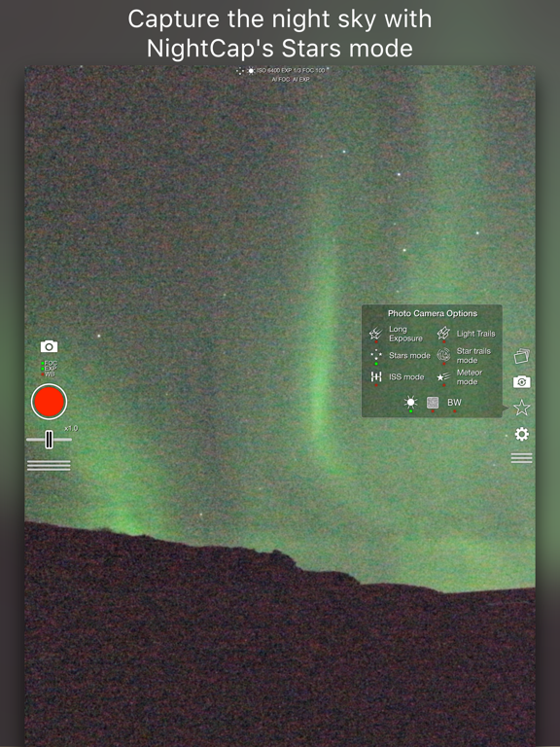Open the photo gallery stack icon
This screenshot has height=747, width=560.
[521, 356]
